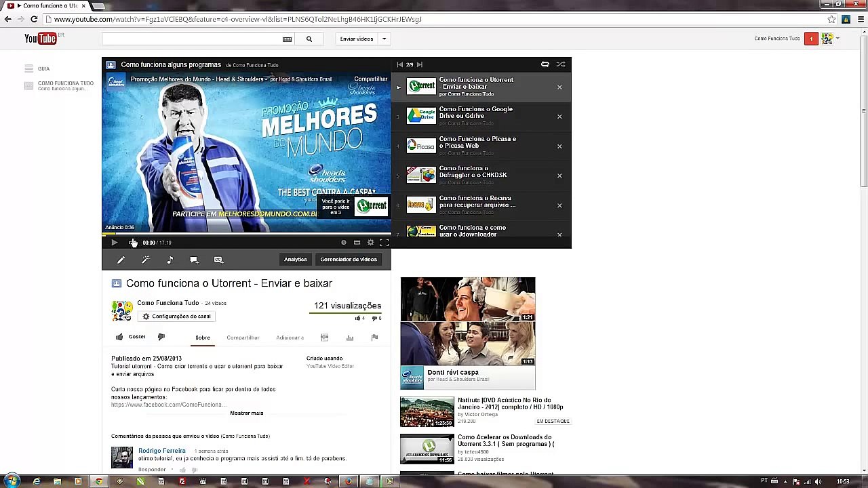The width and height of the screenshot is (868, 488).
Task: Open the on-screen keyboard in the search box
Action: click(287, 39)
